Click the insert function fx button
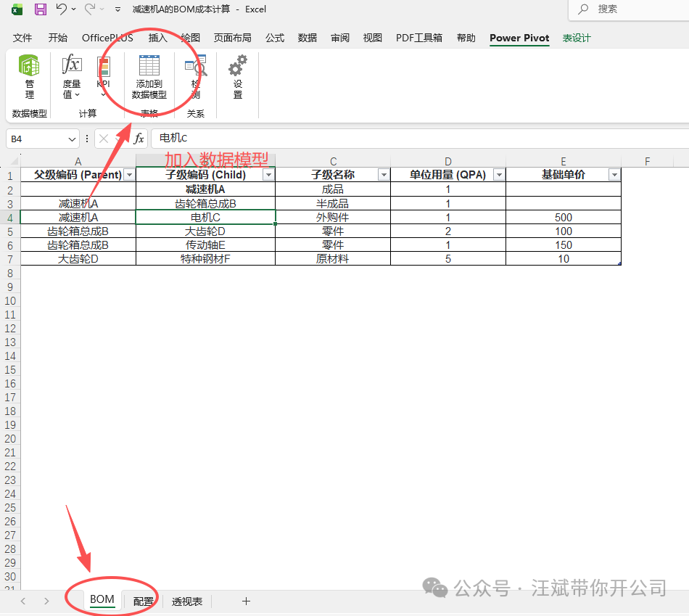689x616 pixels. click(139, 139)
